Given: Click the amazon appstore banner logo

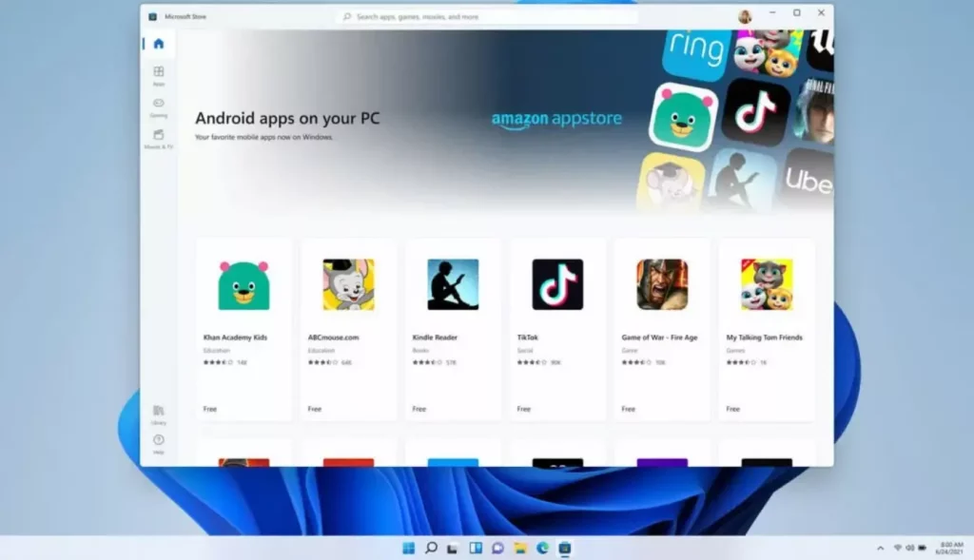Looking at the screenshot, I should 556,120.
